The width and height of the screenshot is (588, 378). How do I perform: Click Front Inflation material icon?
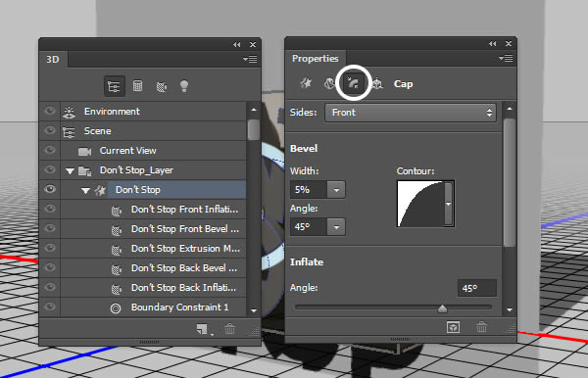point(117,211)
